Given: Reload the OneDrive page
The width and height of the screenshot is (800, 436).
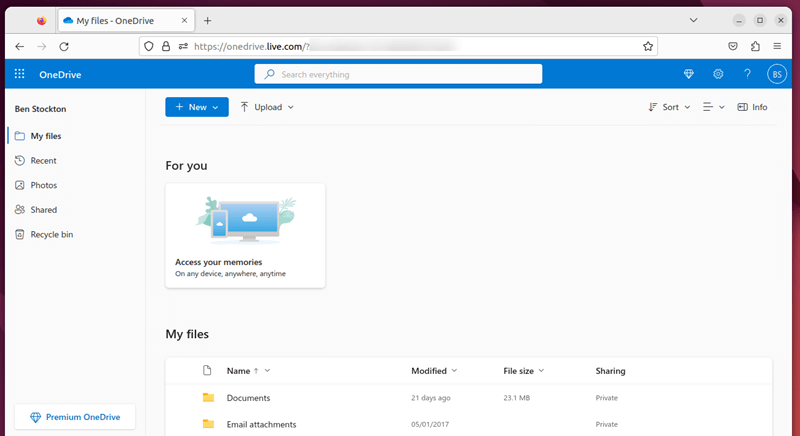Looking at the screenshot, I should (64, 46).
